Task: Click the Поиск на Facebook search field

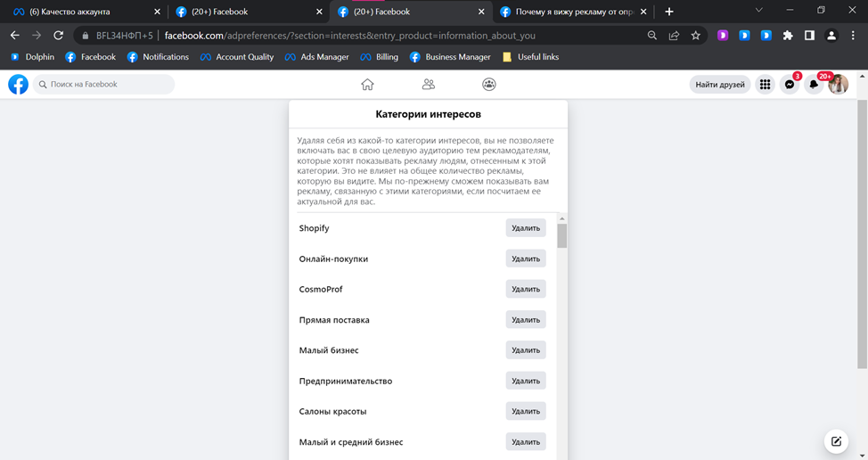Action: coord(104,85)
